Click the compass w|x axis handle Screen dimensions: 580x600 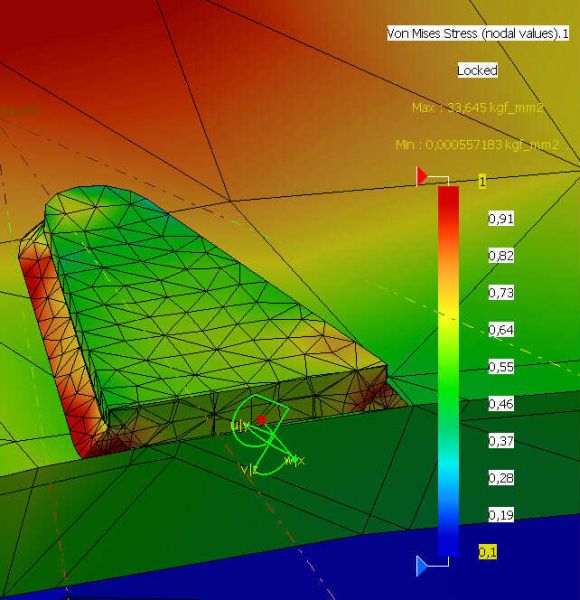[x=295, y=460]
